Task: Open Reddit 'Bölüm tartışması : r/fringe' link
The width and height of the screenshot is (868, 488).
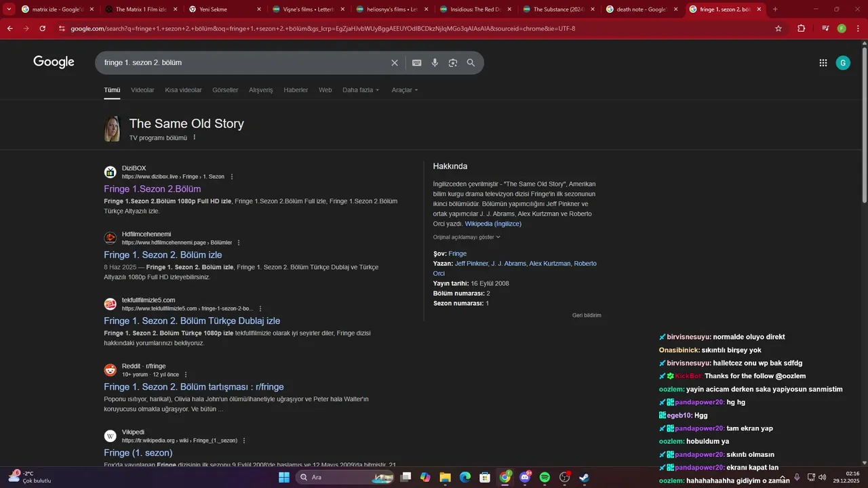Action: (194, 387)
